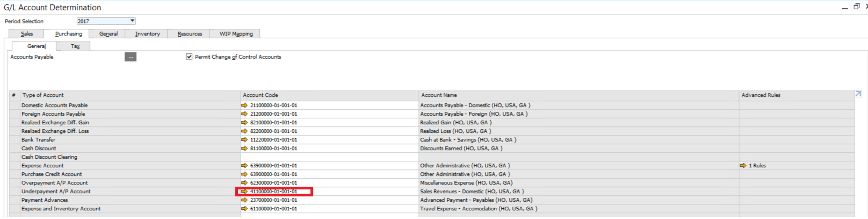Click link arrow for Underpayment A/P Account
Screen dimensions: 868x219
click(244, 192)
